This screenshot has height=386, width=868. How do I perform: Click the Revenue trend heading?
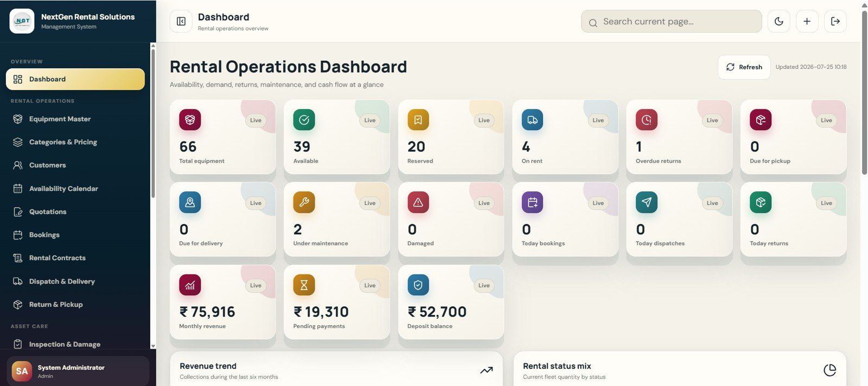[208, 366]
